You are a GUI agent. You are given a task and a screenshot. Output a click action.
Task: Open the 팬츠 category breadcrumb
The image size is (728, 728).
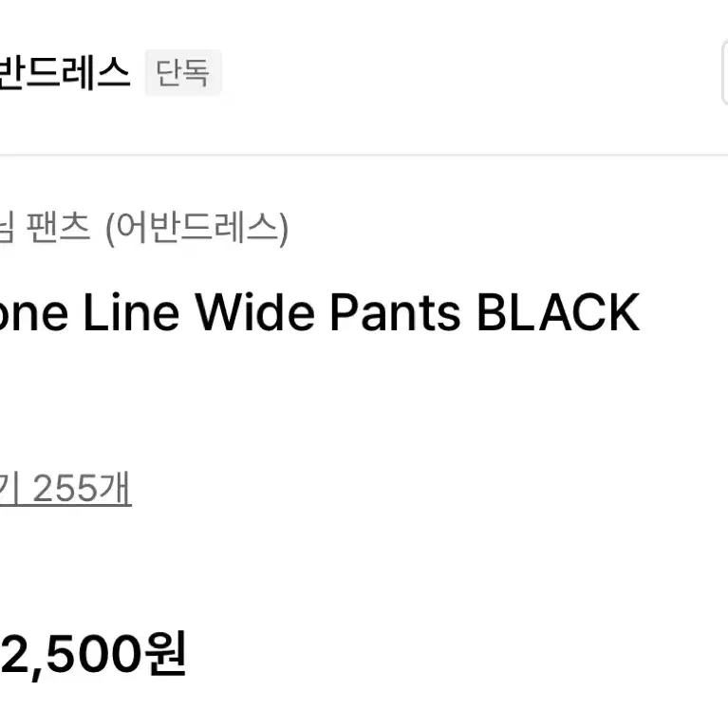58,228
